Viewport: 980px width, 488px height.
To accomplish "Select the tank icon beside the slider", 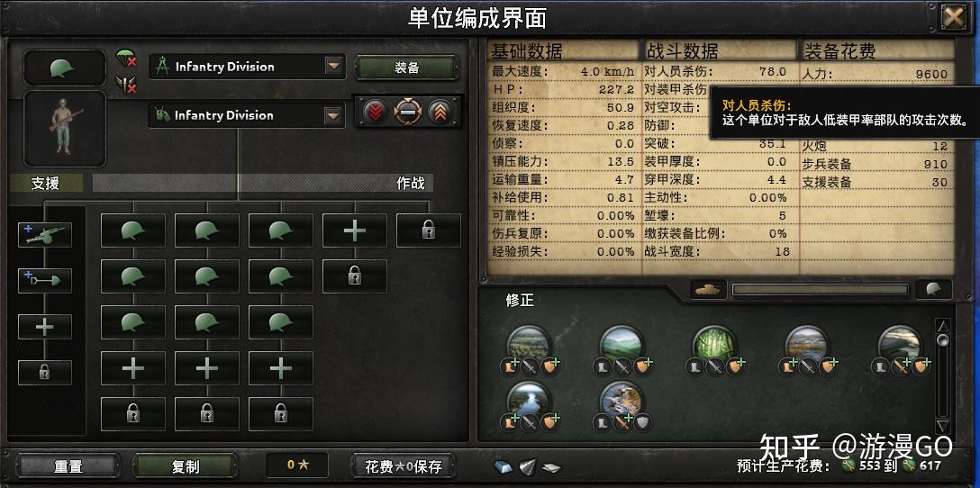I will (708, 289).
